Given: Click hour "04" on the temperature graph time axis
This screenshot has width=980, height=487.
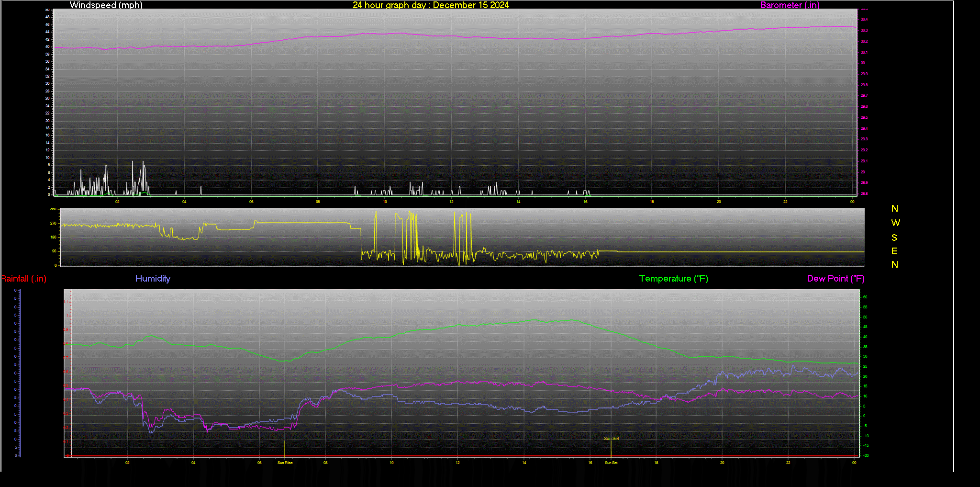Looking at the screenshot, I should click(193, 463).
